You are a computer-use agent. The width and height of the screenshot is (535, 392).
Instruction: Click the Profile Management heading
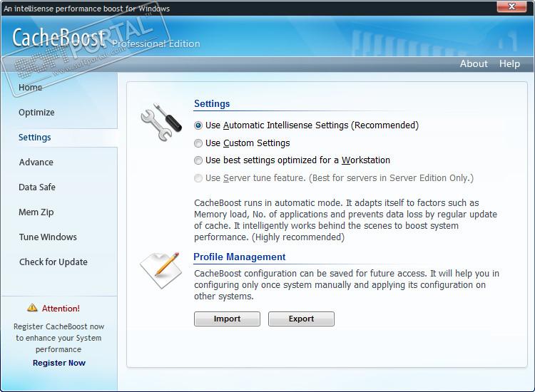pos(240,257)
